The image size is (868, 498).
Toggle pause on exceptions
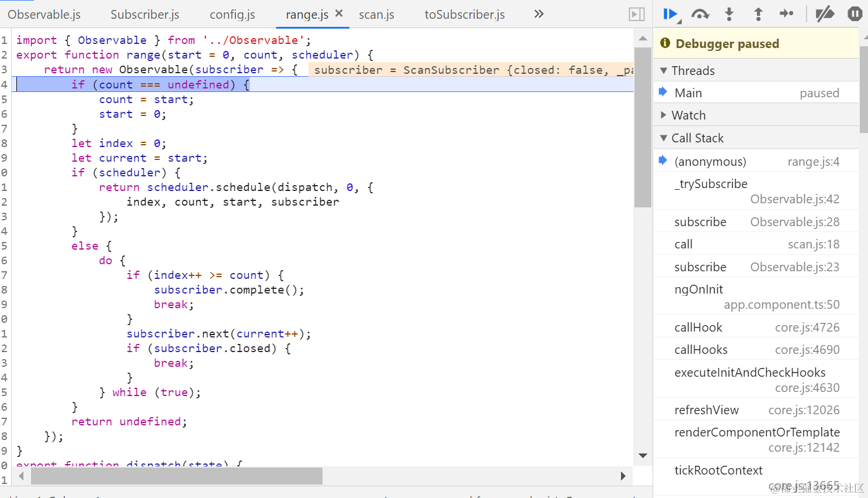pos(855,14)
